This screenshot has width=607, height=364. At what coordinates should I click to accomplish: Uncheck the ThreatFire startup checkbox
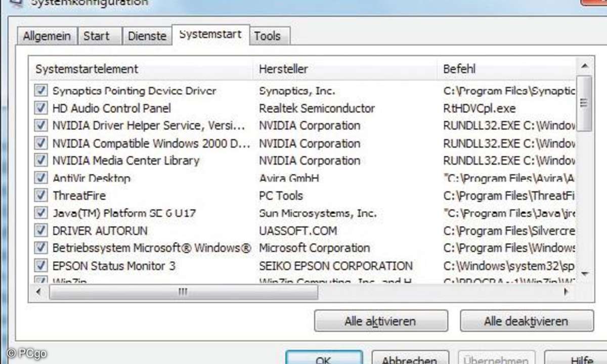[x=40, y=195]
